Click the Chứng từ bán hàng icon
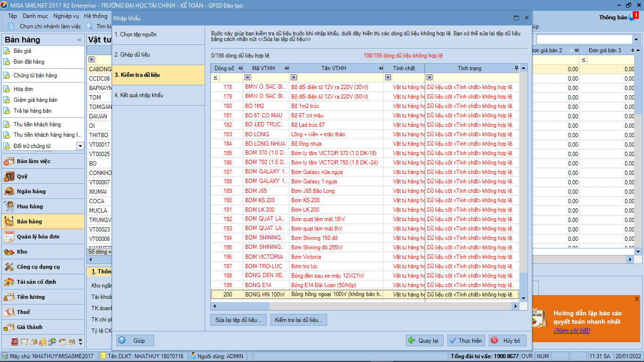 click(x=7, y=75)
